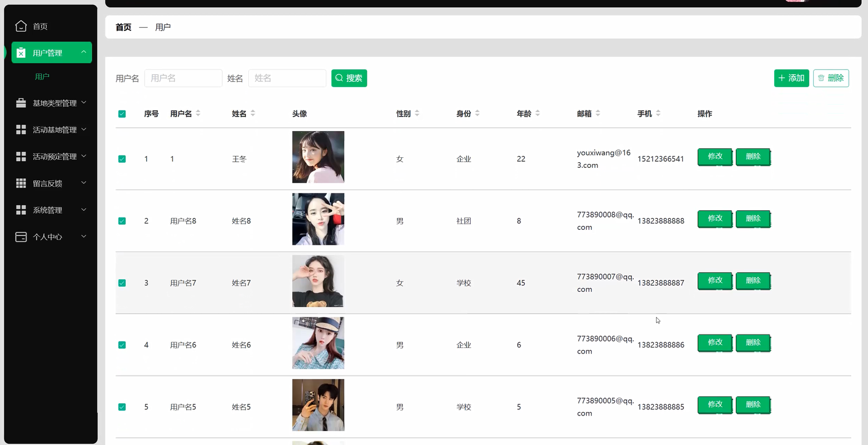Image resolution: width=868 pixels, height=445 pixels.
Task: Sort by 用户名 column arrows
Action: pyautogui.click(x=198, y=113)
